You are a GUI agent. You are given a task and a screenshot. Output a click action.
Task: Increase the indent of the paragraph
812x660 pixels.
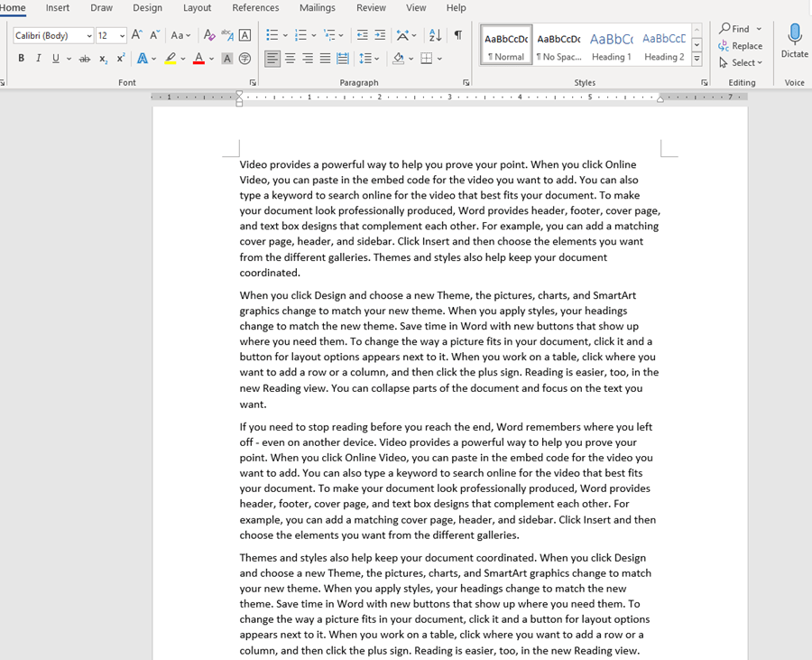pyautogui.click(x=378, y=33)
